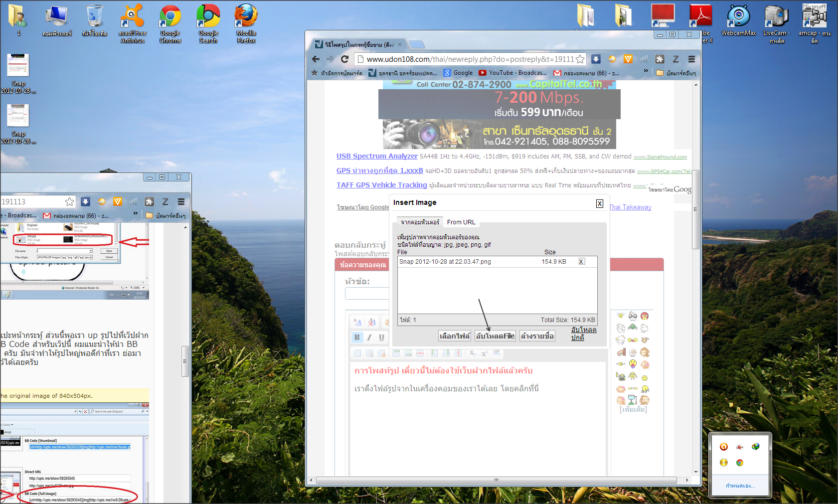Click the หัวข้อ subject input field
The width and height of the screenshot is (838, 504).
click(367, 294)
